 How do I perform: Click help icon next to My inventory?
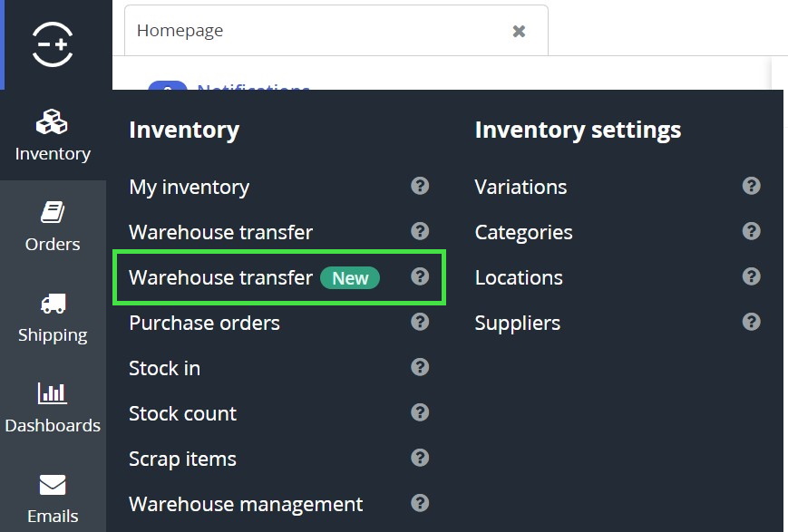pos(420,186)
